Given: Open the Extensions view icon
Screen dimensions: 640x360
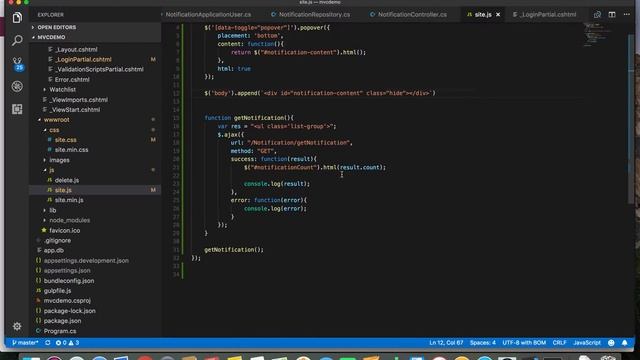Looking at the screenshot, I should coord(17,109).
